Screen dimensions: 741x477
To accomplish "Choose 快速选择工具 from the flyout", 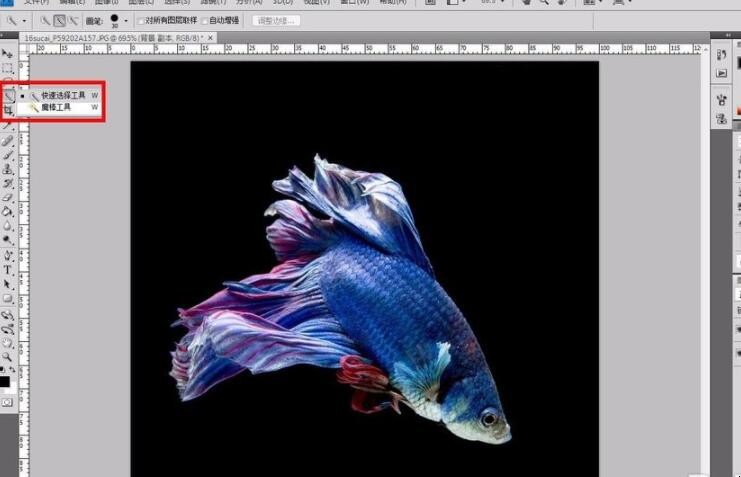I will tap(60, 95).
